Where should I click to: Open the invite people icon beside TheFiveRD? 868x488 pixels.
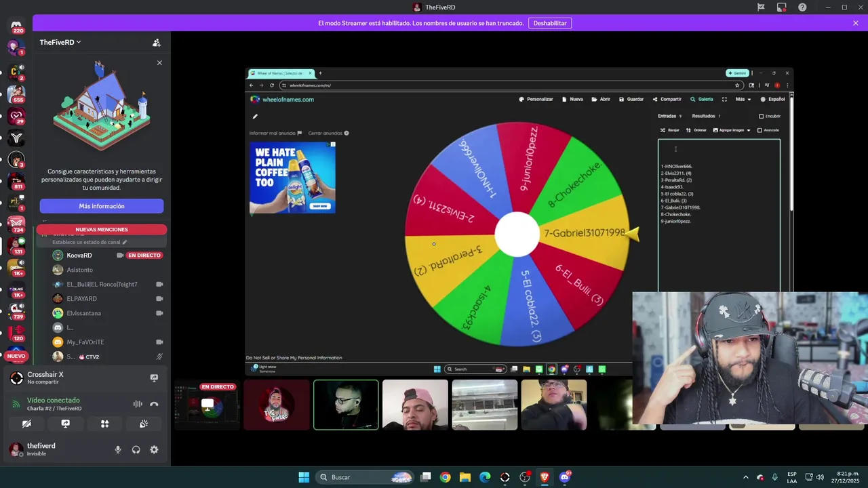[x=157, y=43]
